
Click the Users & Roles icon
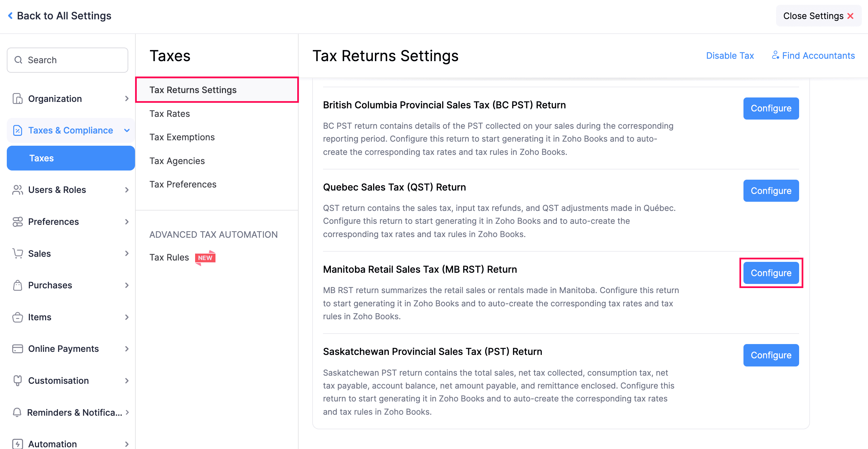click(17, 189)
